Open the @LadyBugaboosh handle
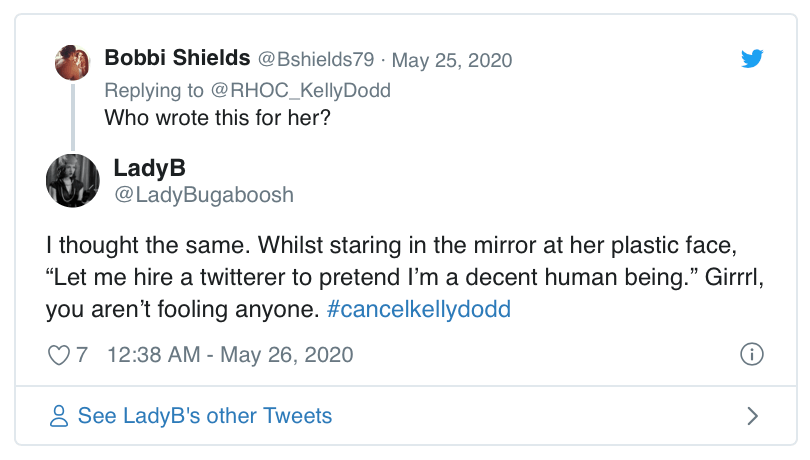Screen dimensions: 810x460 click(x=204, y=194)
